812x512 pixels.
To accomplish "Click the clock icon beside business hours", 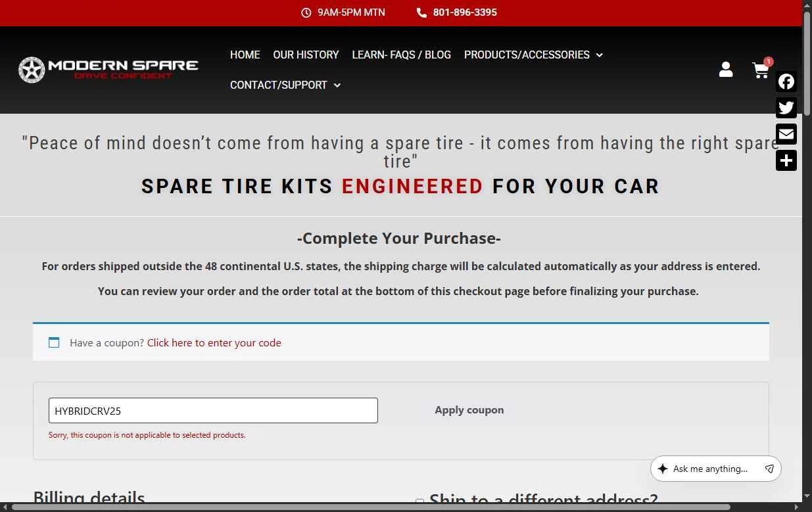I will point(306,12).
